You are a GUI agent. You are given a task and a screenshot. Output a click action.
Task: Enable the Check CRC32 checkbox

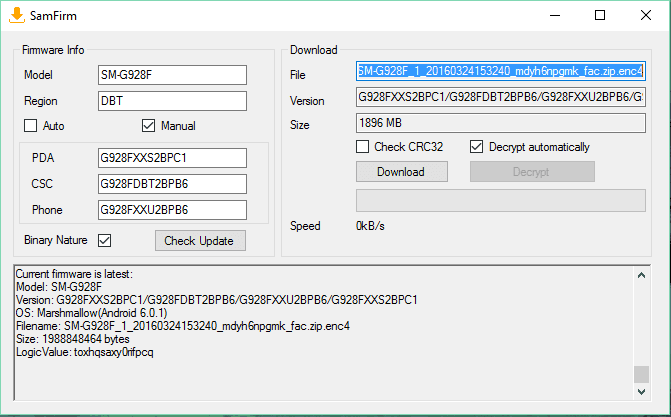(x=362, y=146)
